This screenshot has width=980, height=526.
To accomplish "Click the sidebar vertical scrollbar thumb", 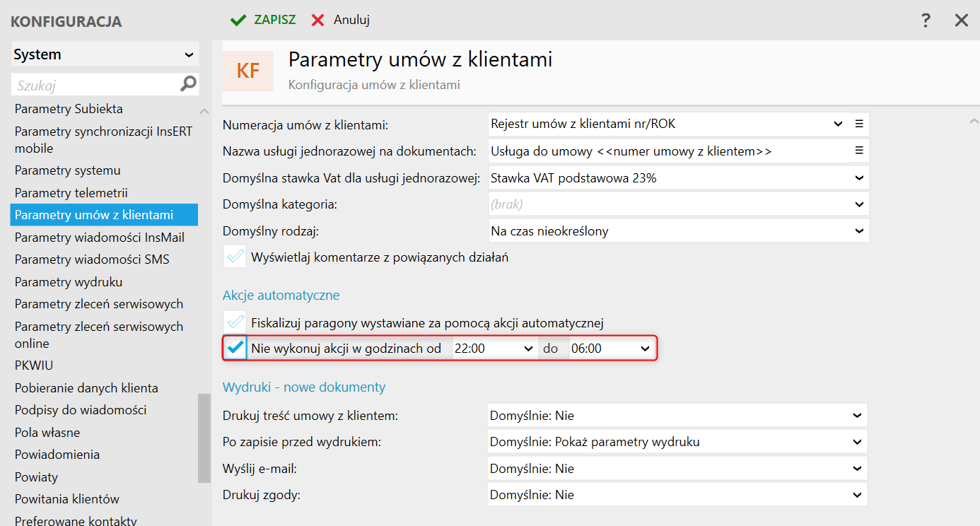I will click(x=204, y=438).
